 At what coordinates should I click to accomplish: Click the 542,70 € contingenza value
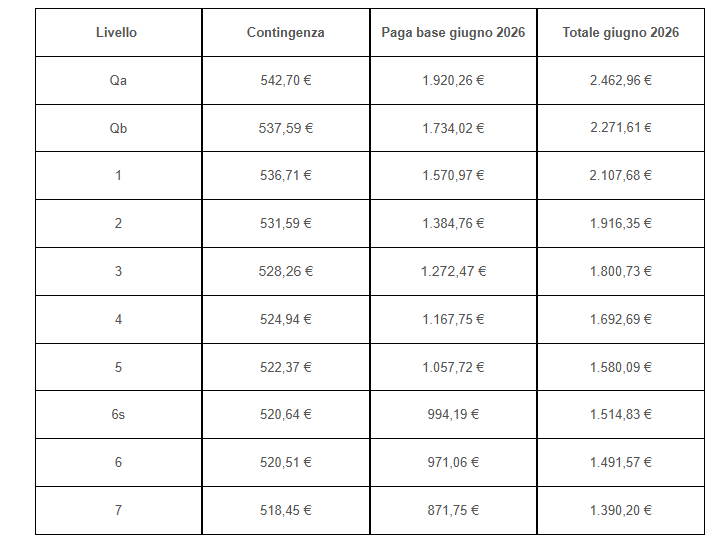pos(286,80)
